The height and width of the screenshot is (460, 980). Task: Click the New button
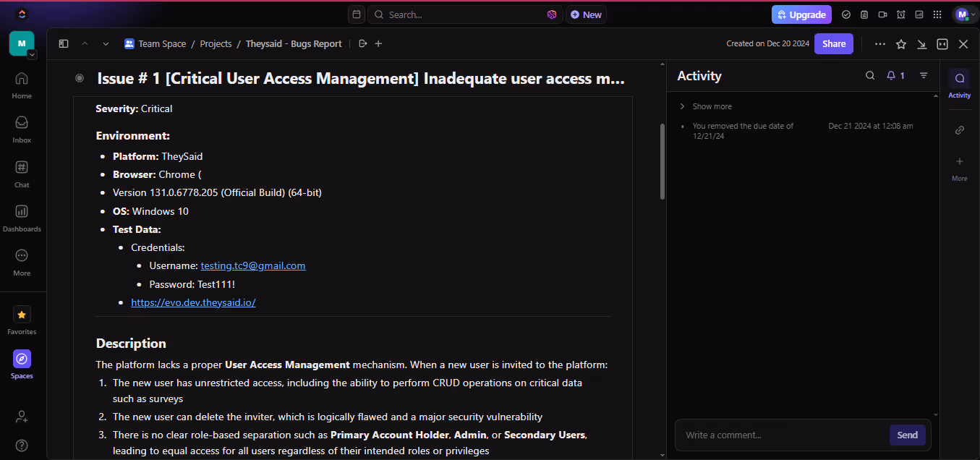click(586, 14)
